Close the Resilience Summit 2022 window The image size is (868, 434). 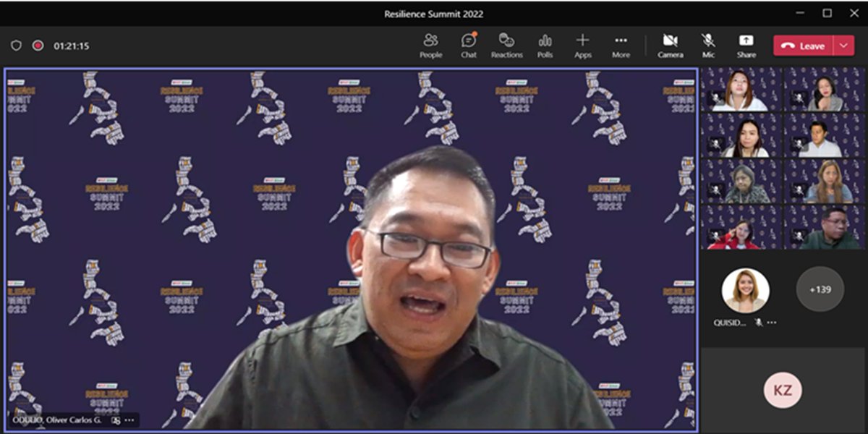coord(854,13)
